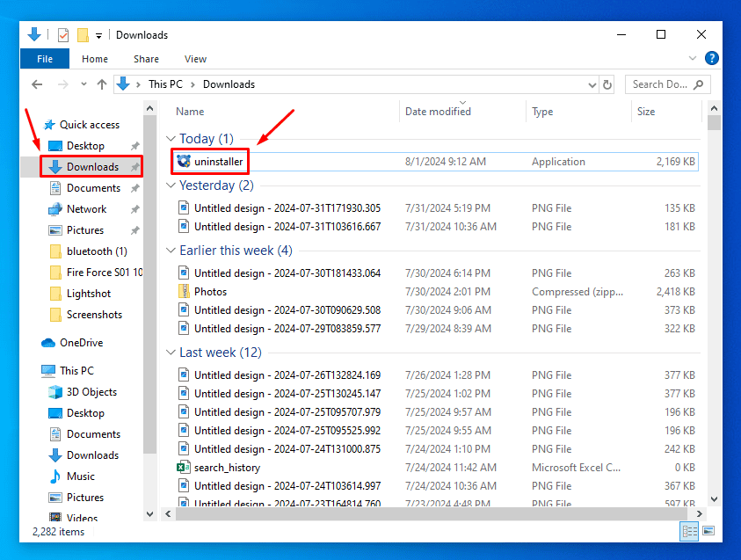Switch to details view layout icon
This screenshot has height=560, width=741.
pos(688,531)
